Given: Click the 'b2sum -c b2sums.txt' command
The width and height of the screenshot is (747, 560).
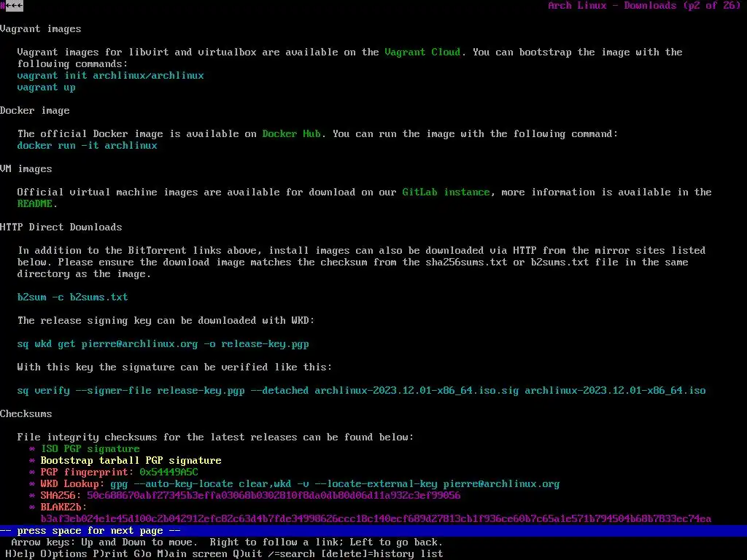Looking at the screenshot, I should click(72, 297).
